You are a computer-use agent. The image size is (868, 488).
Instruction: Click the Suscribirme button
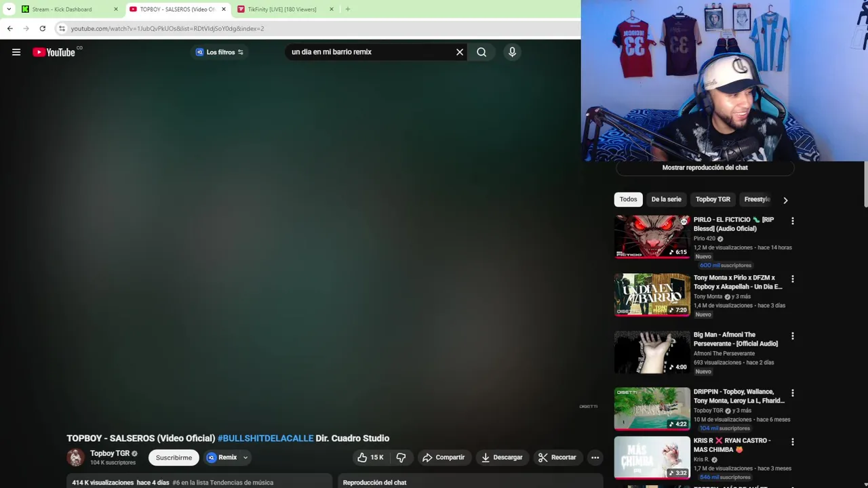[174, 457]
